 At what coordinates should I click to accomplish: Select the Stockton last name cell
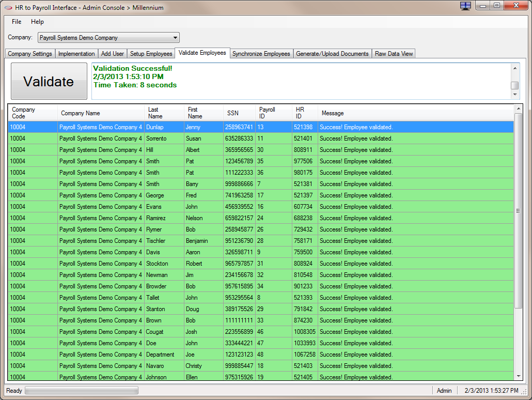[164, 264]
